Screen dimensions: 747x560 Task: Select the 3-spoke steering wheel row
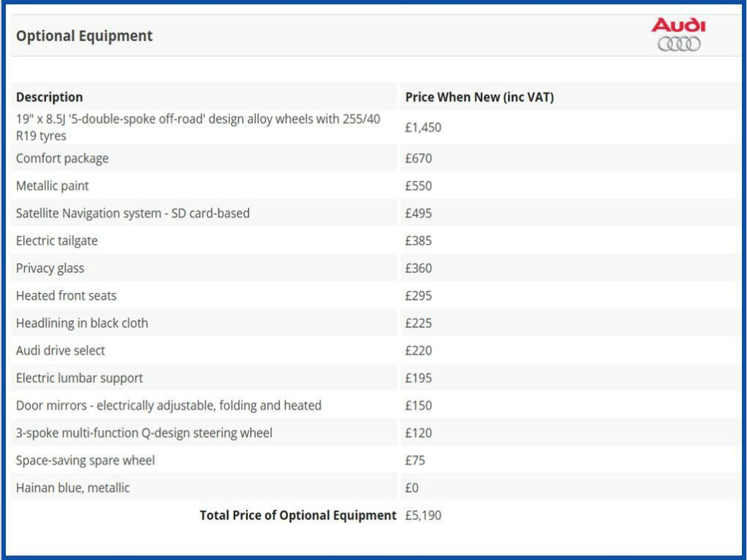[144, 433]
